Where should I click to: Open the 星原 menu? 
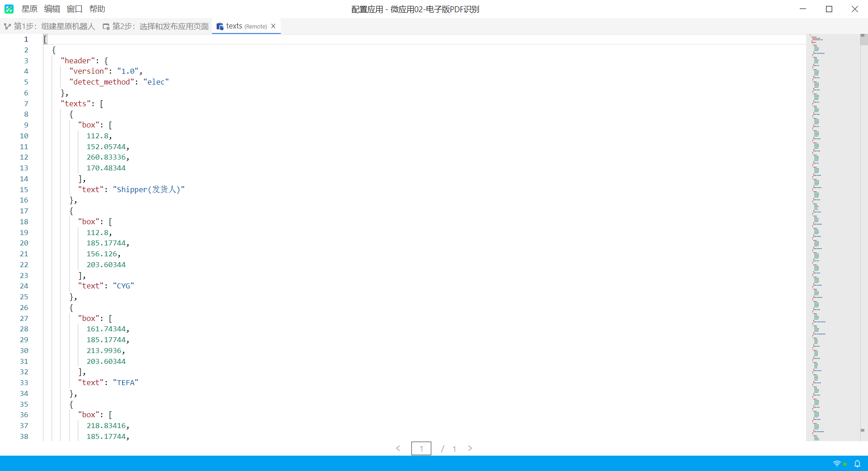29,9
